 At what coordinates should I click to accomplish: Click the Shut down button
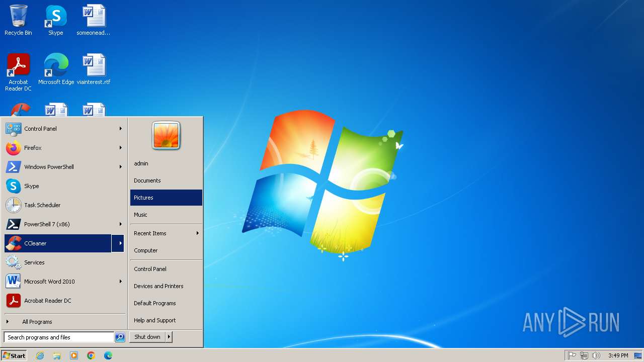(147, 337)
